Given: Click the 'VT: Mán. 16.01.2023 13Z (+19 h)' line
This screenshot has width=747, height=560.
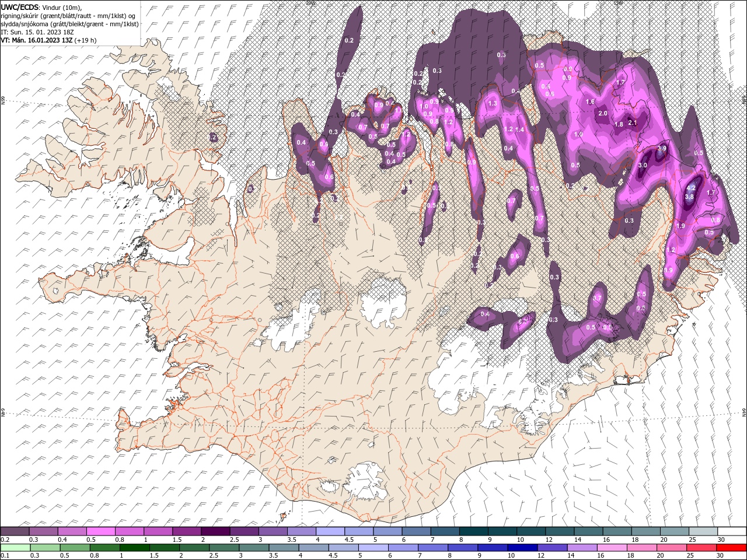Looking at the screenshot, I should 49,40.
